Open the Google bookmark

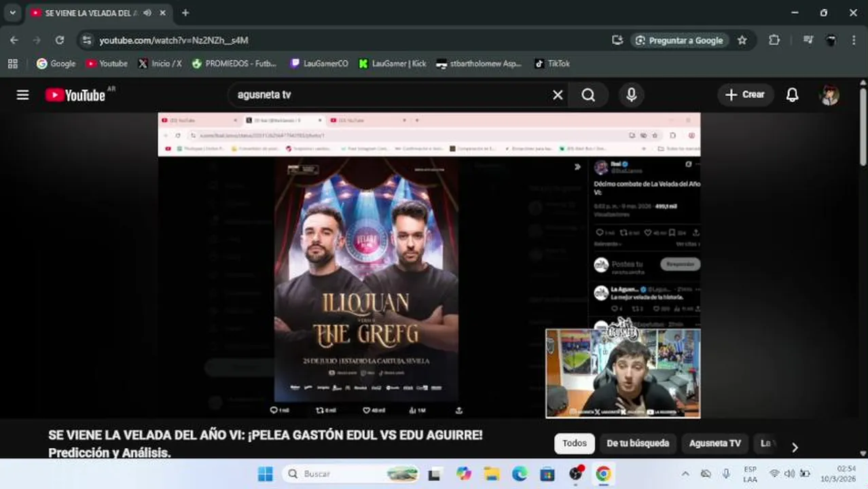coord(56,64)
